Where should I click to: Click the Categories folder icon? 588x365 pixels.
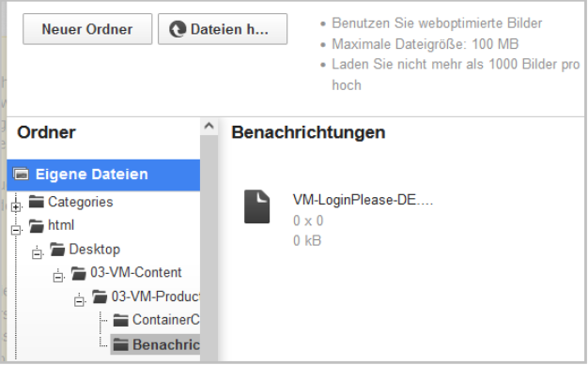coord(37,202)
